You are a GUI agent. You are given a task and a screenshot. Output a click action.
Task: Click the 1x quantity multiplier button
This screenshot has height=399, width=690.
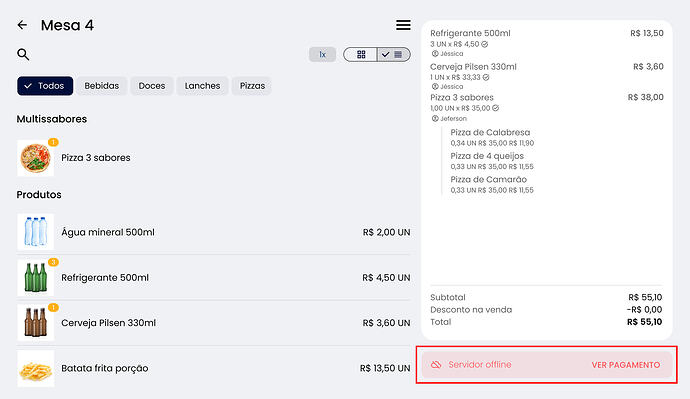coord(322,55)
